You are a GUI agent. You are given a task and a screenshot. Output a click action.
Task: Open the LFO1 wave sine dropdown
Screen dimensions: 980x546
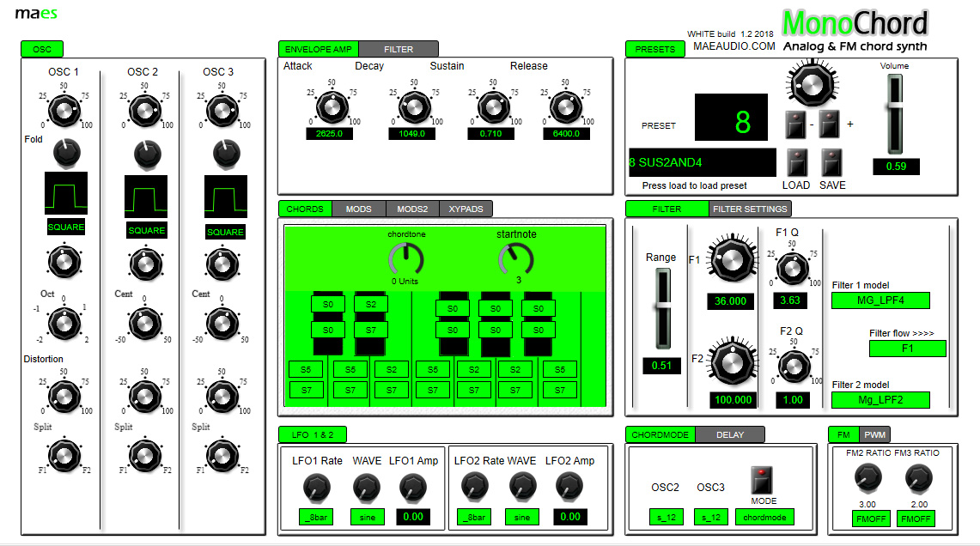tap(368, 518)
